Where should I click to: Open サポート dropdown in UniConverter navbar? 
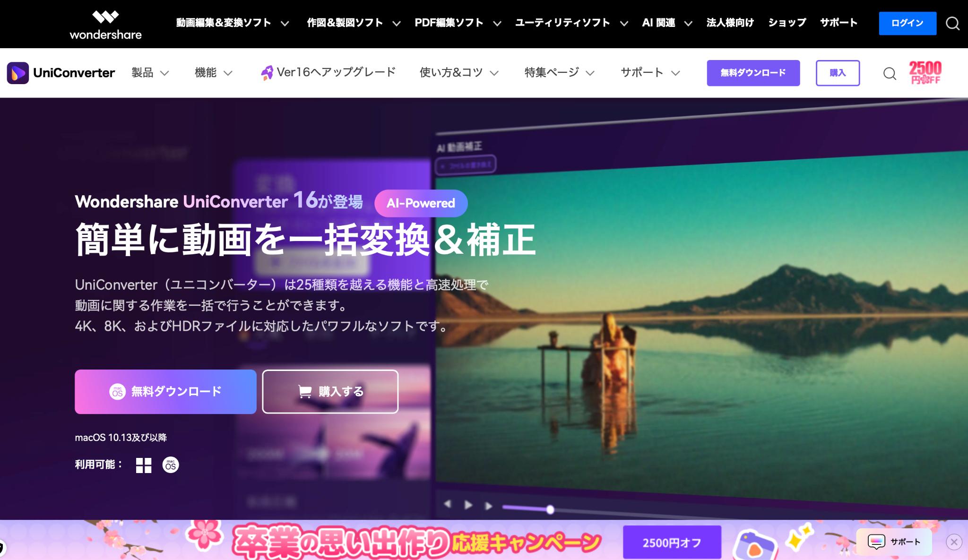coord(650,73)
